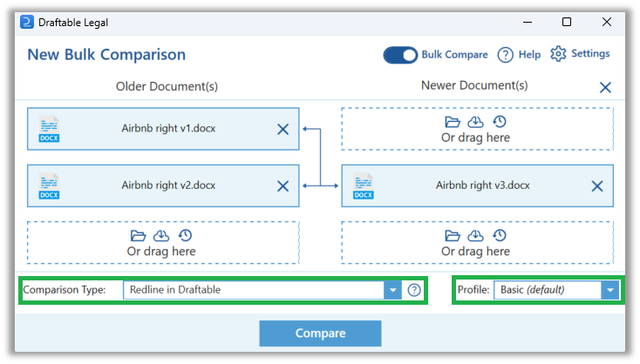640x364 pixels.
Task: Recent history icon in bottom older document slot
Action: pos(186,235)
